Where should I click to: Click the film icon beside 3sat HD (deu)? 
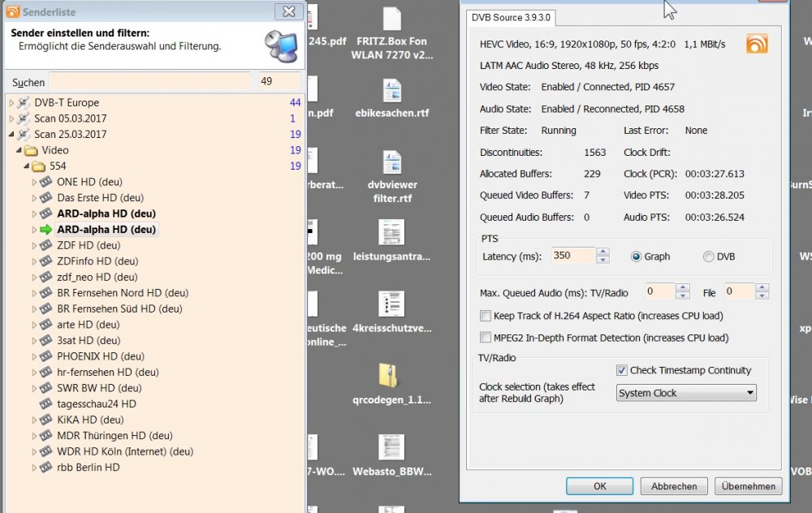pyautogui.click(x=46, y=341)
